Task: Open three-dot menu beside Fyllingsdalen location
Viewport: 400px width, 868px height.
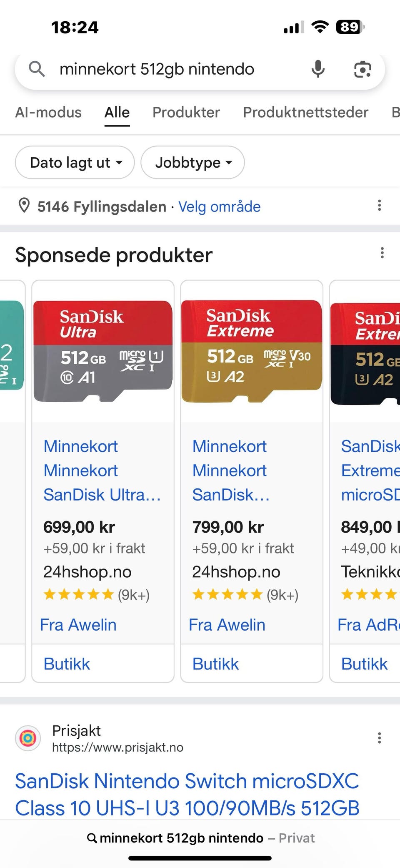Action: 379,205
